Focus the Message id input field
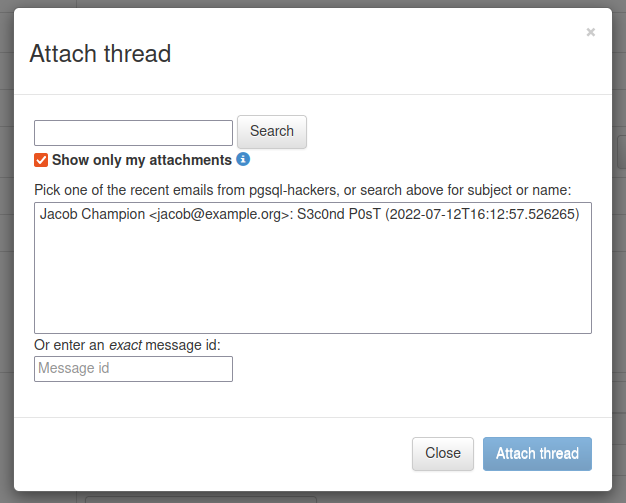This screenshot has height=503, width=626. tap(133, 369)
